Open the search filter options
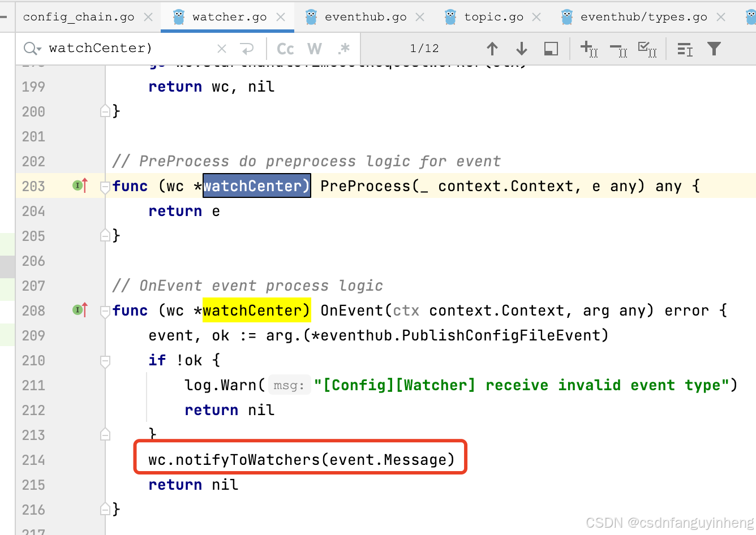 point(714,49)
